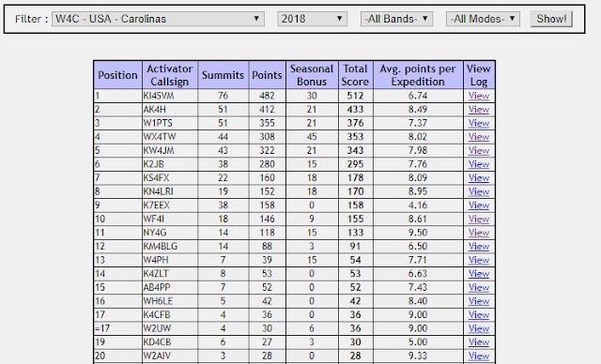This screenshot has width=601, height=364.
Task: Open the W4C - USA - Carolinas association dropdown
Action: coord(158,19)
